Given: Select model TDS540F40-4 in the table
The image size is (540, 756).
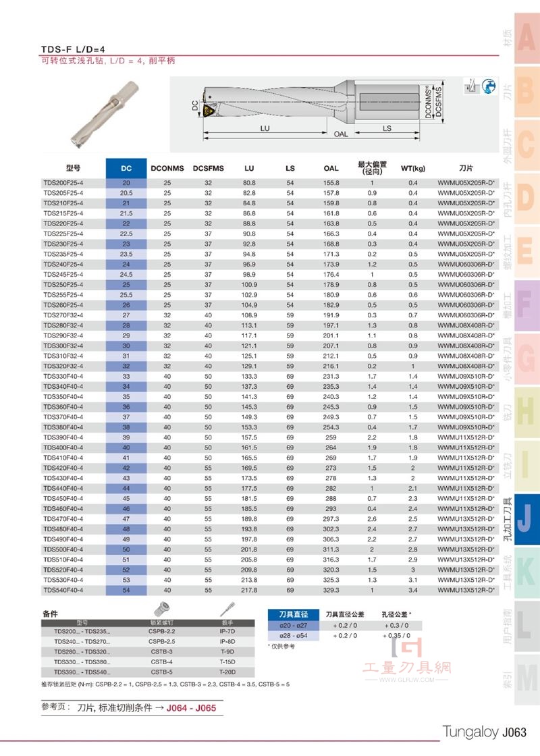Looking at the screenshot, I should [x=63, y=590].
